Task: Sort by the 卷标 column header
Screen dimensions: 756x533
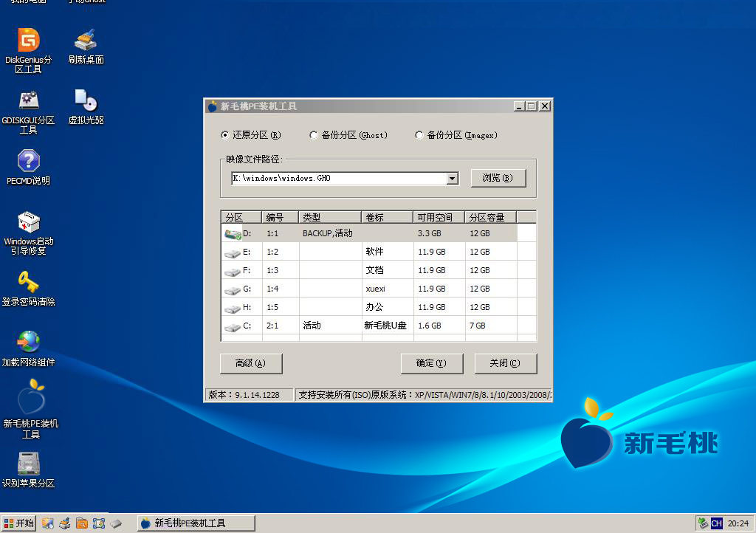Action: coord(387,217)
